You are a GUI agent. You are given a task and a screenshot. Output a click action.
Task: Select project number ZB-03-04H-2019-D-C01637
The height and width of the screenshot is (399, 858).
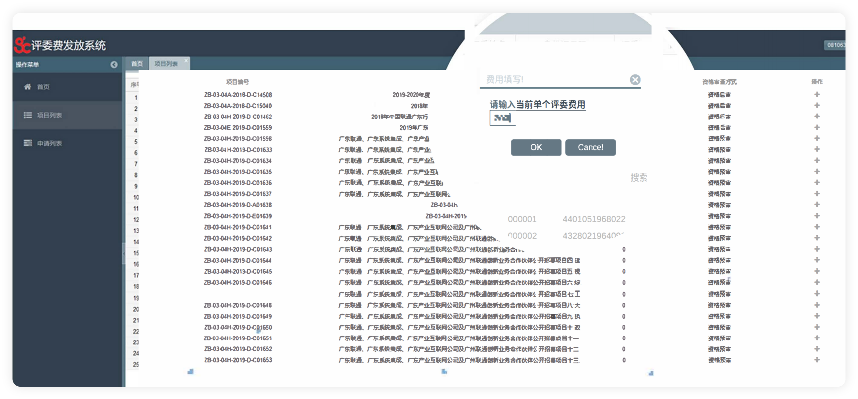click(237, 194)
